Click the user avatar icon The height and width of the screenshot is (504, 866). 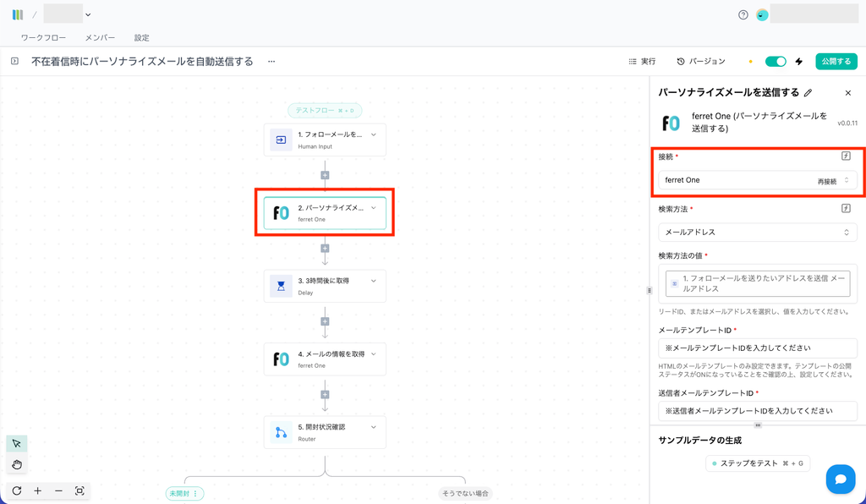click(762, 15)
